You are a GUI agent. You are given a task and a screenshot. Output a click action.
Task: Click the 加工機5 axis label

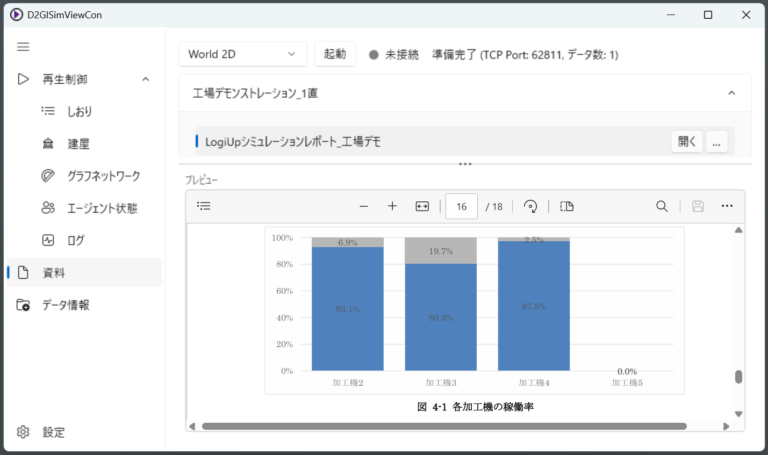(627, 383)
